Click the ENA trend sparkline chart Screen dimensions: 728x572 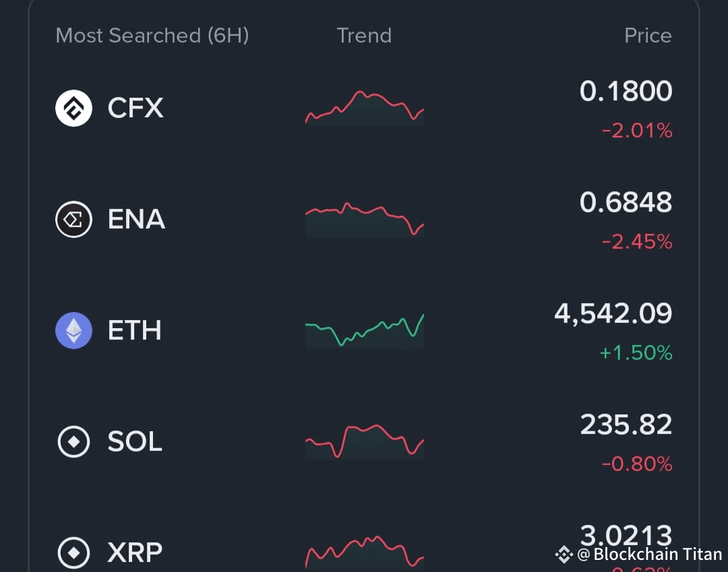coord(364,219)
